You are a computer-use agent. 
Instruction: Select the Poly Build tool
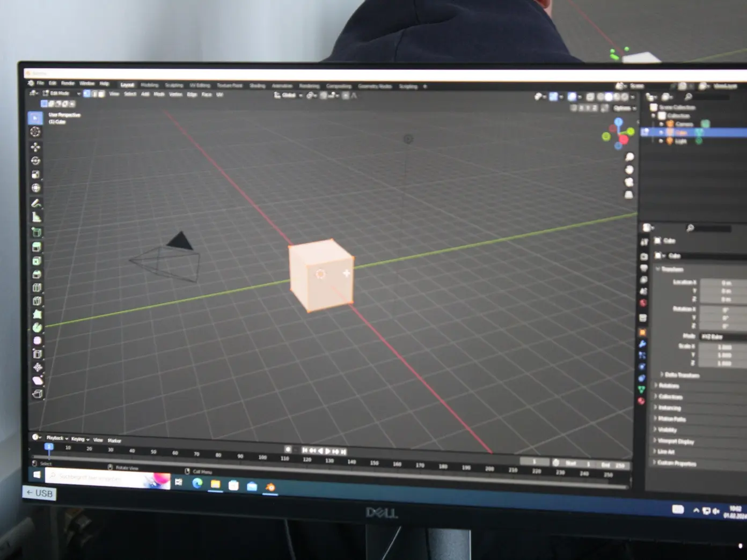click(37, 314)
